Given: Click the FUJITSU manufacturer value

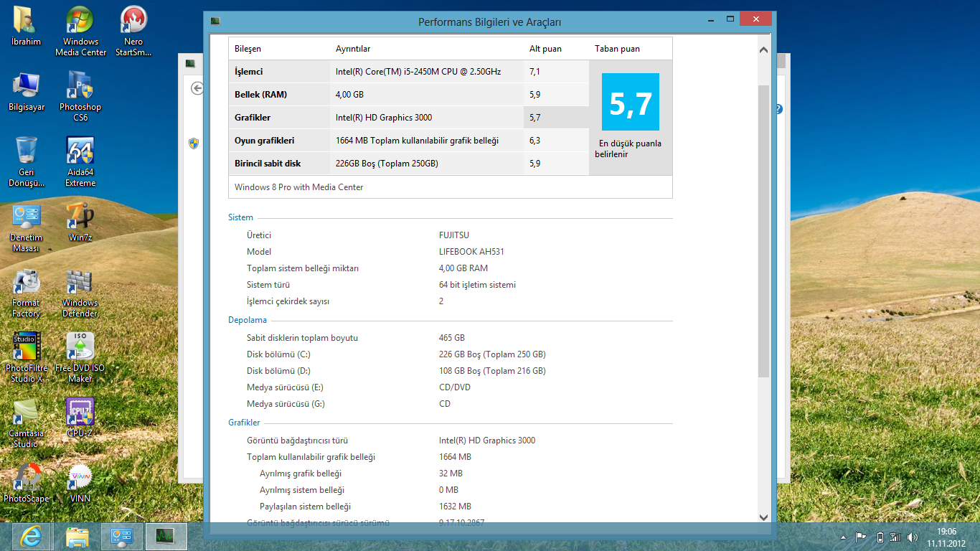Looking at the screenshot, I should tap(454, 235).
